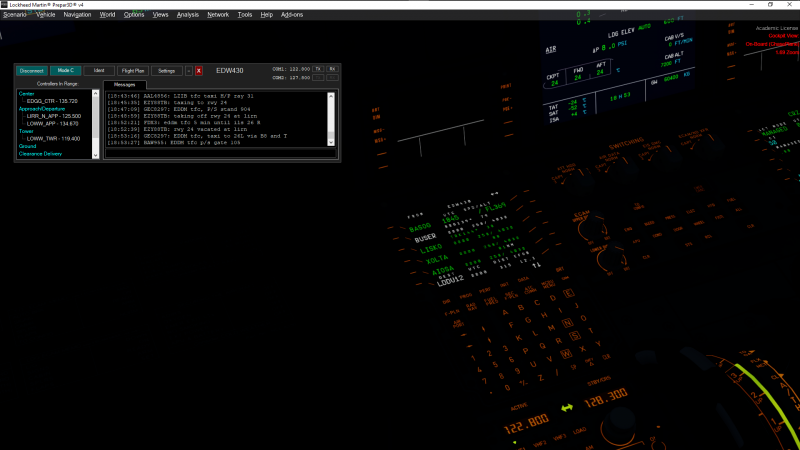Toggle the COM2 TX button

click(318, 78)
